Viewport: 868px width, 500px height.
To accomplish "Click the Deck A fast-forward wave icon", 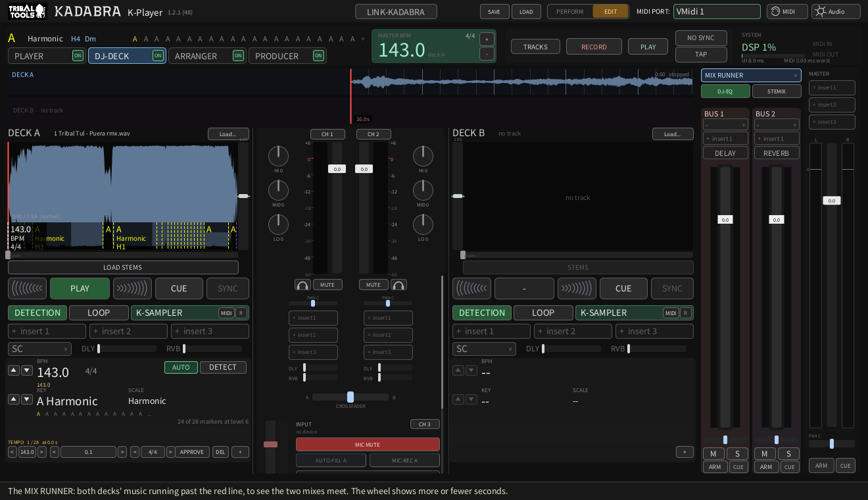I will [x=132, y=288].
